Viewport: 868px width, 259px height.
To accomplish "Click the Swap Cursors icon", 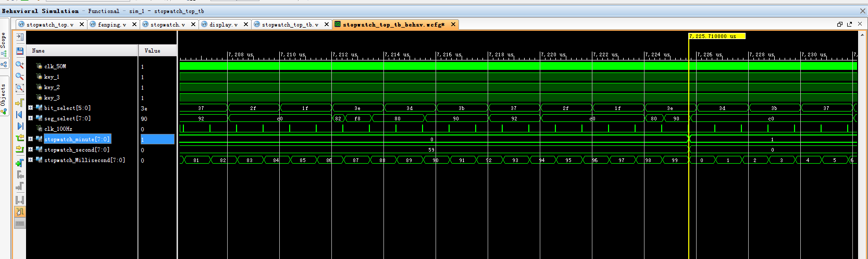I will point(20,200).
